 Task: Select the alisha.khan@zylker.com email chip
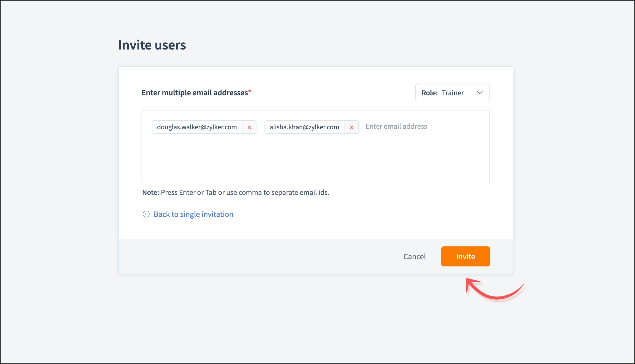pos(304,127)
